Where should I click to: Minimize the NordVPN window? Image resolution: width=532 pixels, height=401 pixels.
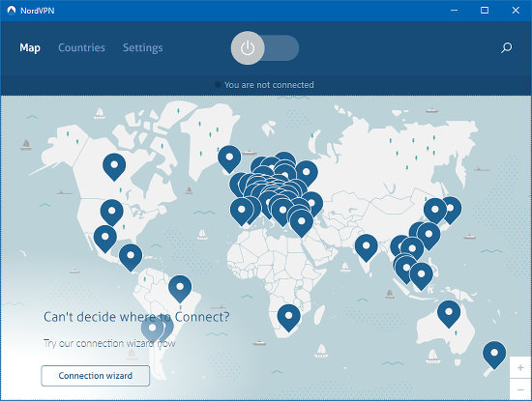[x=454, y=11]
